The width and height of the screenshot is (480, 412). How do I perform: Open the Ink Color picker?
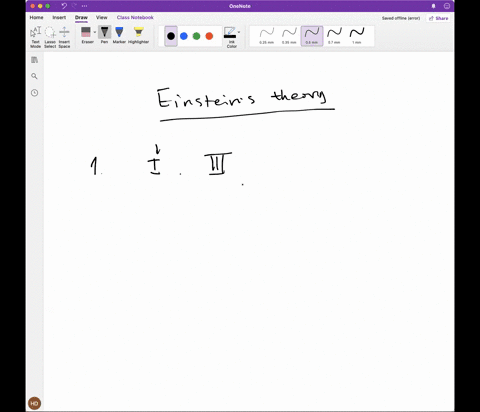coord(230,37)
